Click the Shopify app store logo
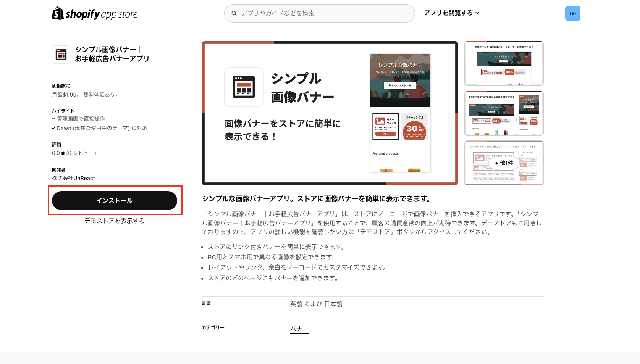Image resolution: width=640 pixels, height=364 pixels. coord(94,13)
